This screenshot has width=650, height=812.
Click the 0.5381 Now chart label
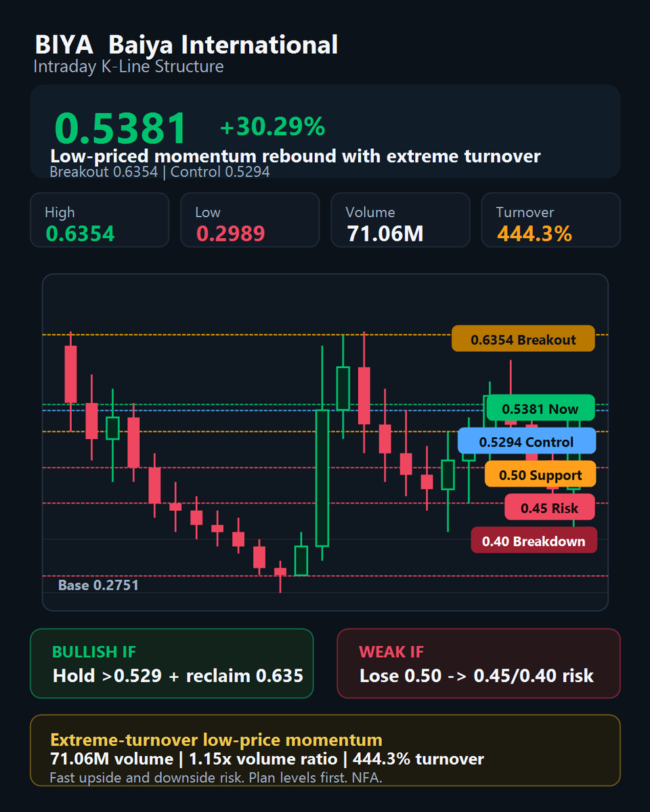tap(540, 408)
